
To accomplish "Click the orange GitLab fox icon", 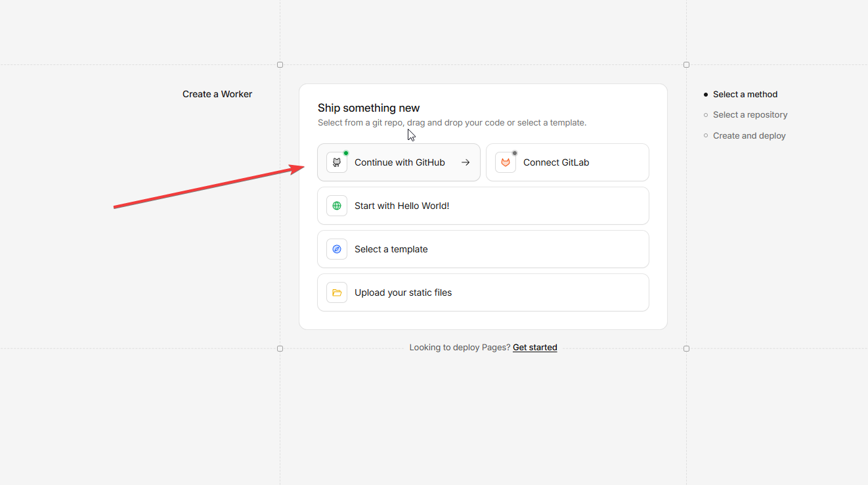I will point(506,162).
